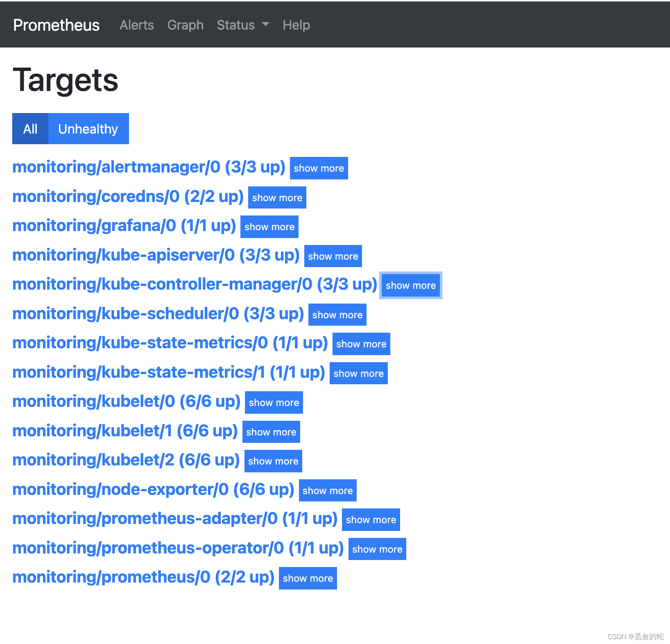The height and width of the screenshot is (644, 670).
Task: Open the Graph page
Action: point(186,25)
